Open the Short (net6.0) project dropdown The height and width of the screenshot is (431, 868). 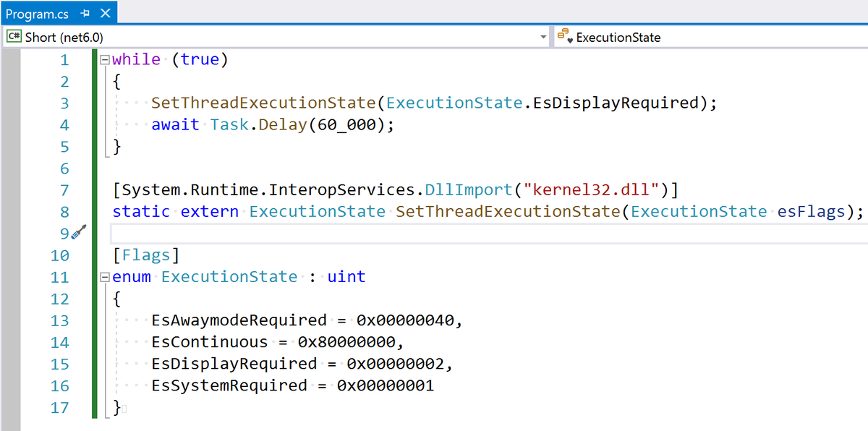pos(278,37)
